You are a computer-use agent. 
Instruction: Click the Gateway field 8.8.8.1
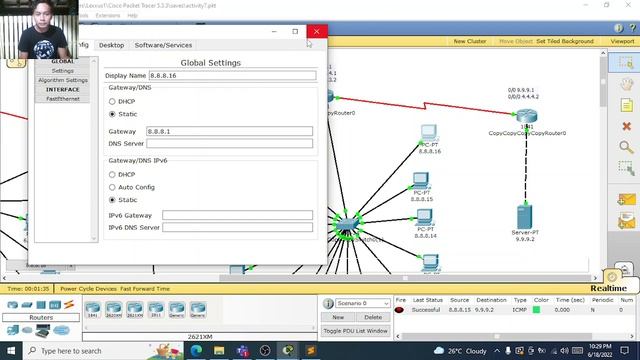click(x=229, y=131)
